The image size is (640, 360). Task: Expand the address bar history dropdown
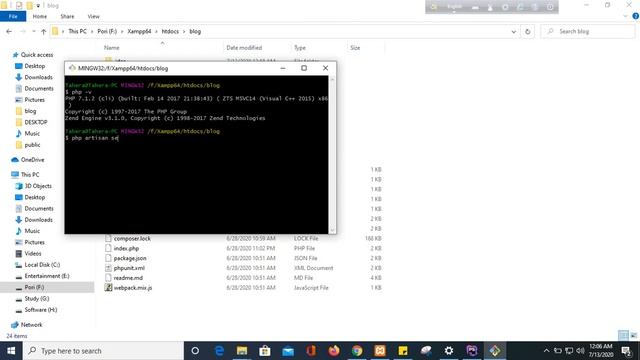513,31
